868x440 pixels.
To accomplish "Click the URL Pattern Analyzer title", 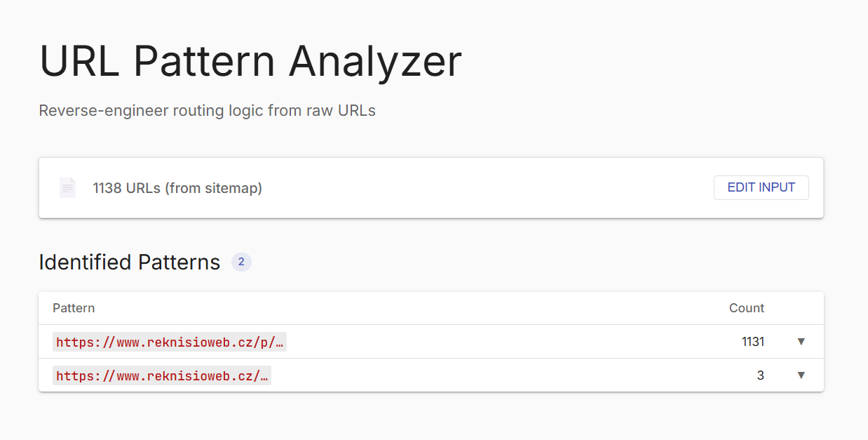I will point(250,61).
